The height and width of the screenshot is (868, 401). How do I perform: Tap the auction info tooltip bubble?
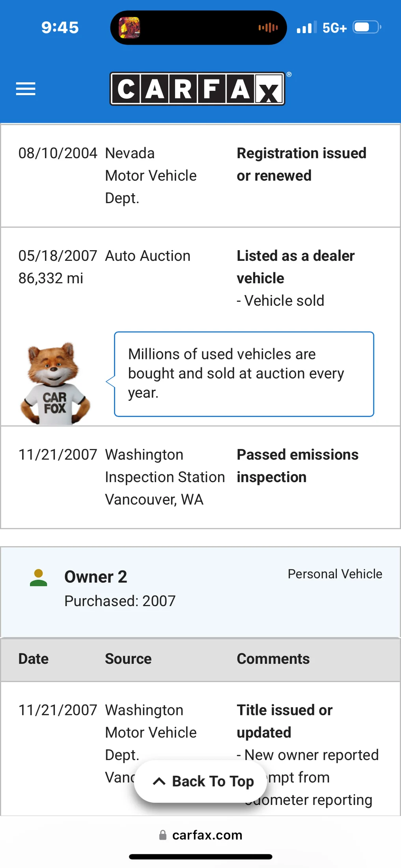coord(244,374)
